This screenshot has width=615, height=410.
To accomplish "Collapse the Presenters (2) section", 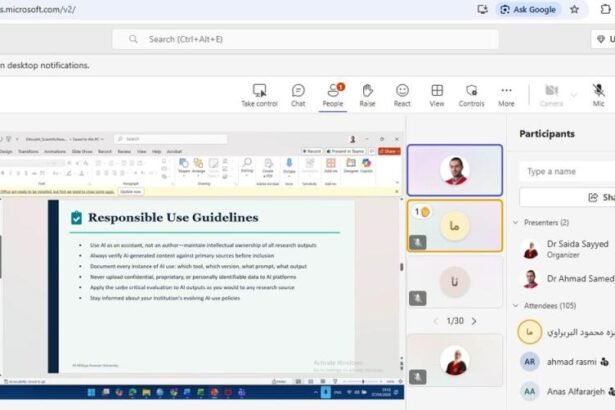I will (x=515, y=222).
